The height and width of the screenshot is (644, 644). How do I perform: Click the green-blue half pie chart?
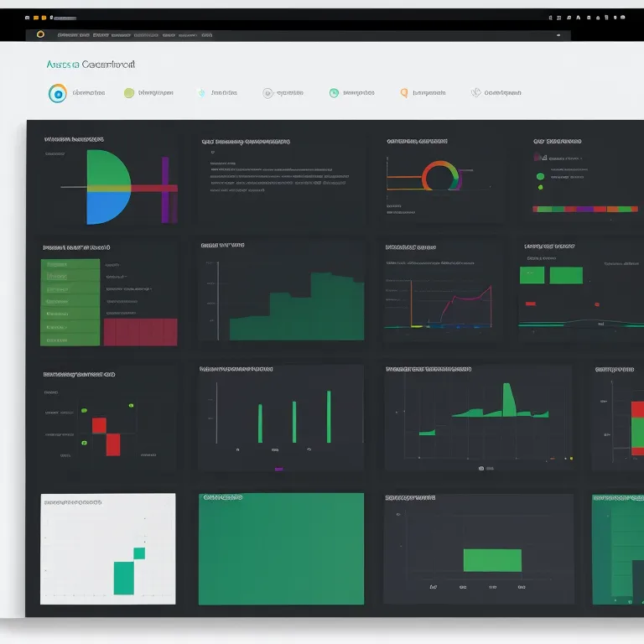click(x=109, y=187)
